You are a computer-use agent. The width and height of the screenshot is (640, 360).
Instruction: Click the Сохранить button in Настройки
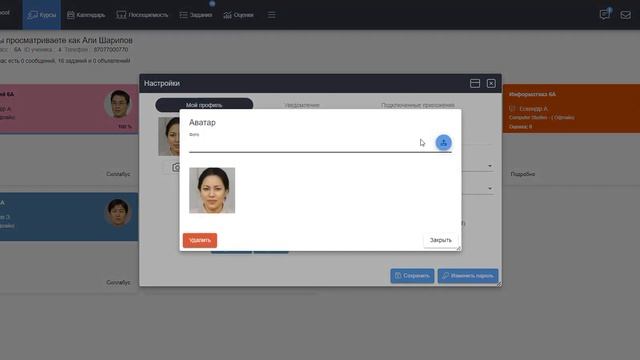pos(412,276)
